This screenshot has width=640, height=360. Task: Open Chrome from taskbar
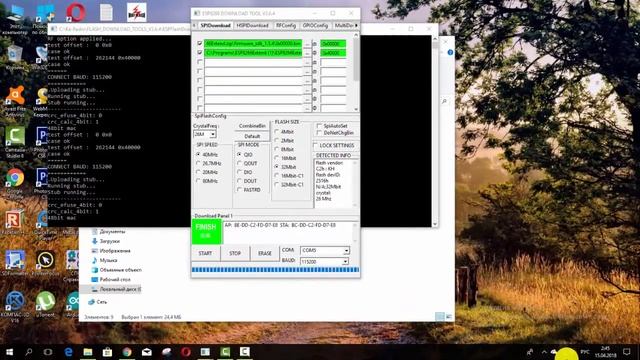coord(127,352)
